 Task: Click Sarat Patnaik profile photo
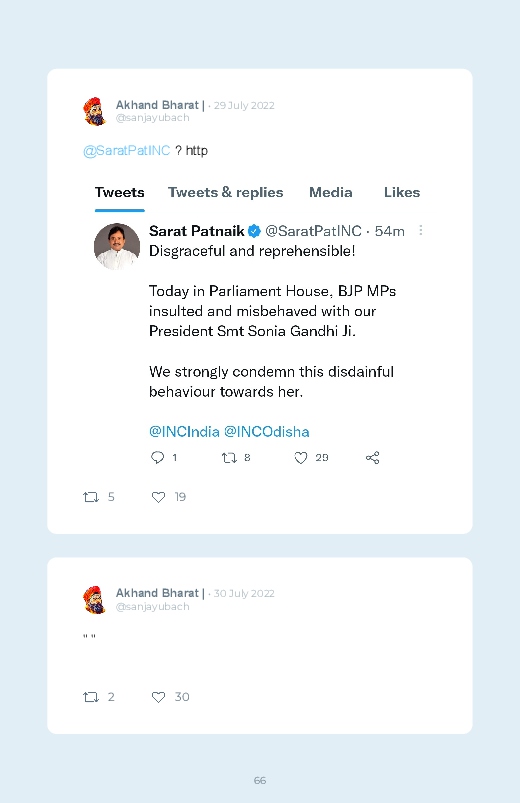117,246
